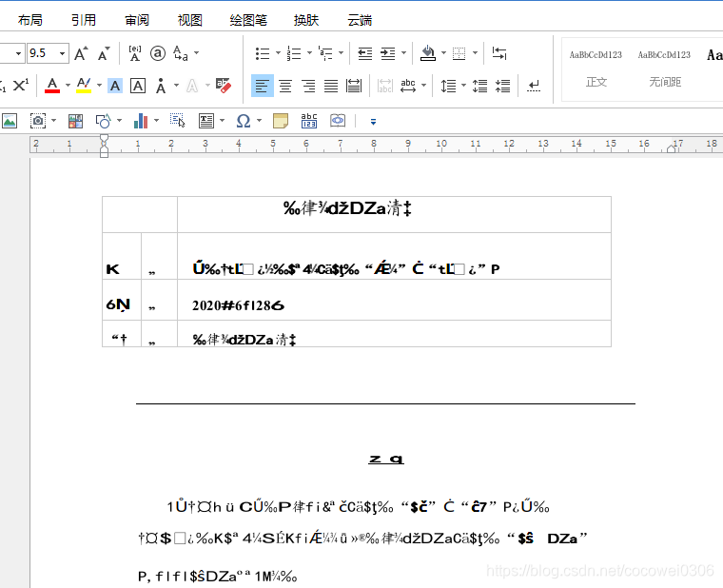723x588 pixels.
Task: Increase paragraph indent
Action: (x=388, y=53)
